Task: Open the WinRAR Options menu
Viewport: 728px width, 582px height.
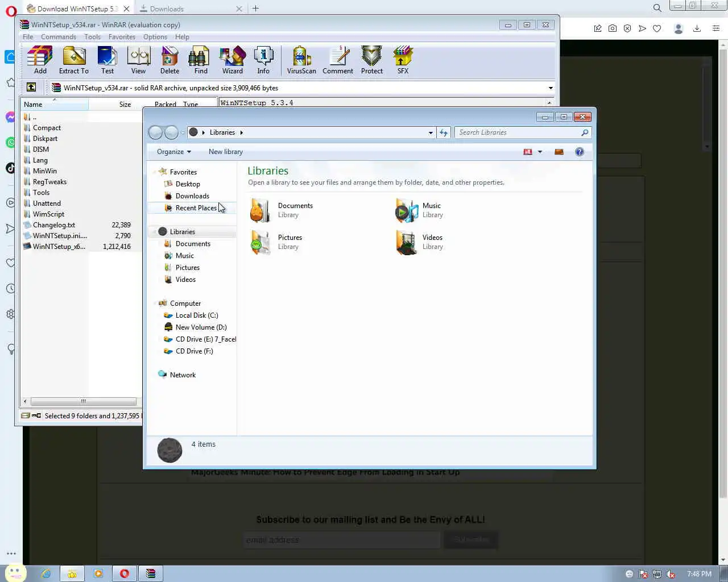Action: tap(155, 37)
